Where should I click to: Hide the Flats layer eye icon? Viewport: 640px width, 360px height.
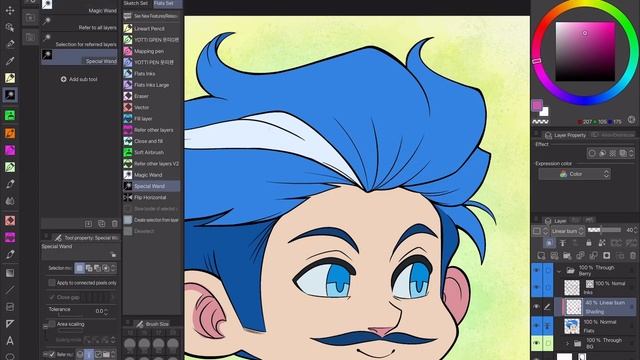(x=537, y=326)
